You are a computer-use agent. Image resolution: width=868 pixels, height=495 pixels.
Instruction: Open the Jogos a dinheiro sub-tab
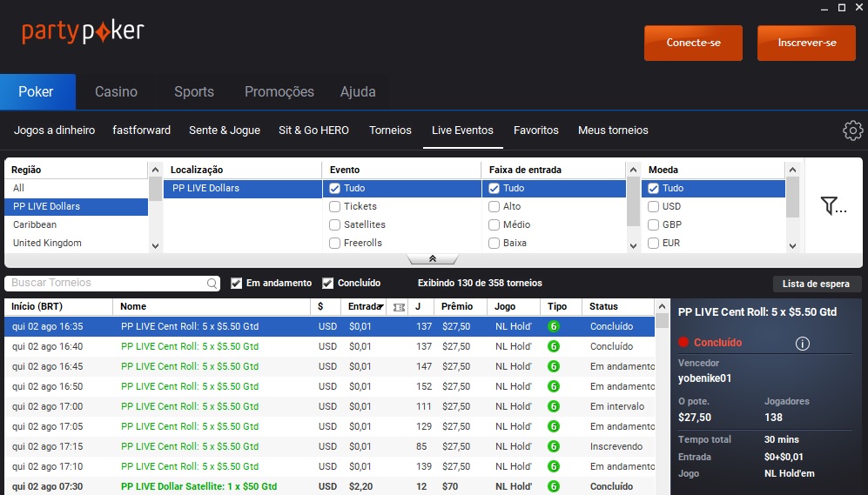click(54, 130)
